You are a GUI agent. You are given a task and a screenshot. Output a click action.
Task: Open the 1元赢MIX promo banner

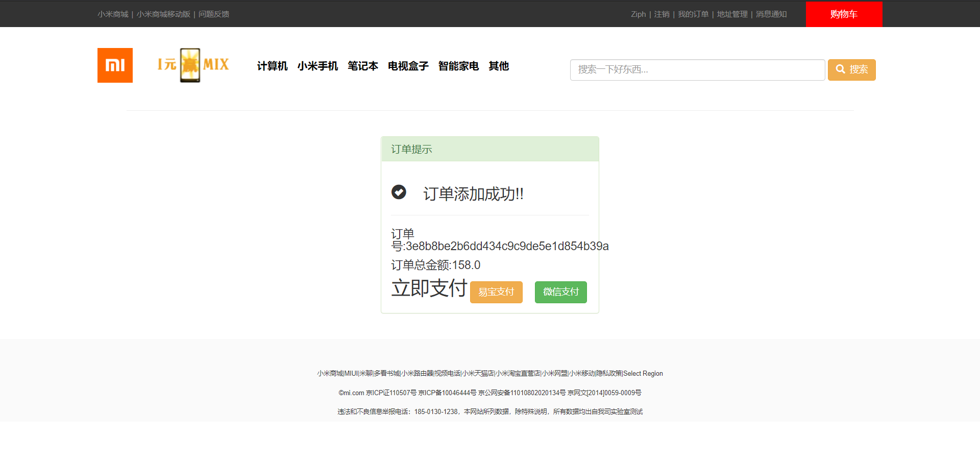(x=193, y=65)
